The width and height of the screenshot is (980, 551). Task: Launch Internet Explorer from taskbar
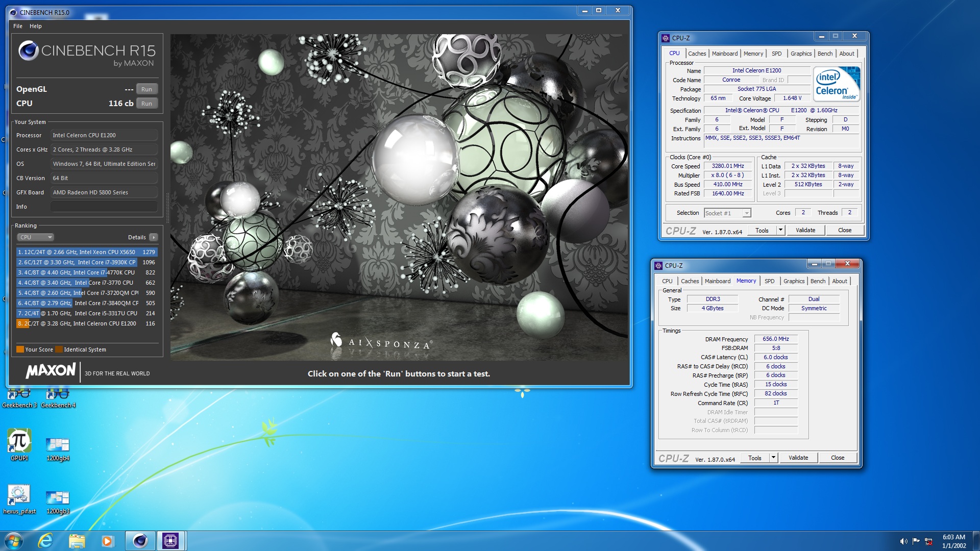click(x=45, y=541)
